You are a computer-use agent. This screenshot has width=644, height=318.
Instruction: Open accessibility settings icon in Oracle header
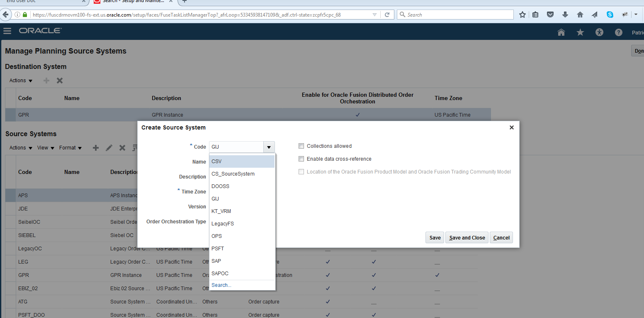click(x=599, y=32)
